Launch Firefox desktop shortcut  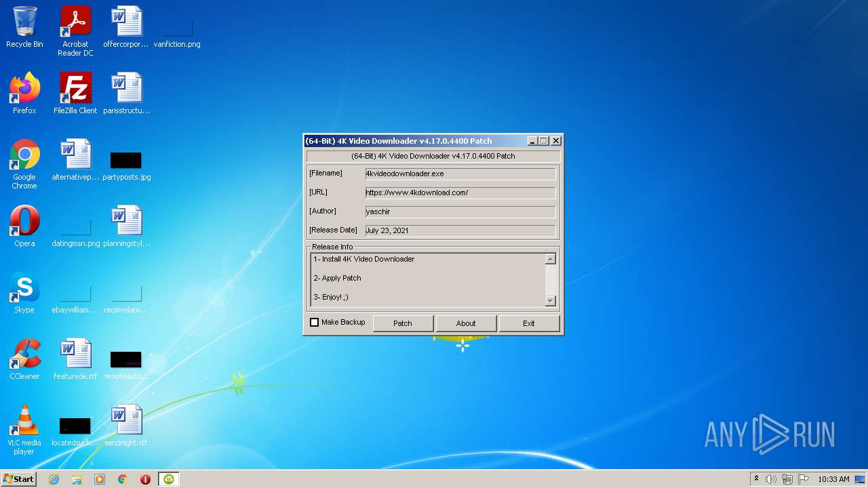24,94
